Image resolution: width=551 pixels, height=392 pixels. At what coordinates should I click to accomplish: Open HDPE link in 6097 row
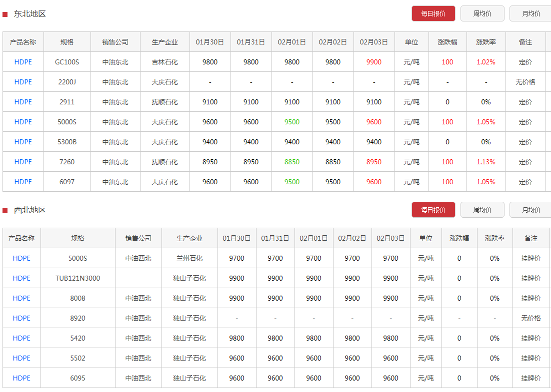click(23, 182)
